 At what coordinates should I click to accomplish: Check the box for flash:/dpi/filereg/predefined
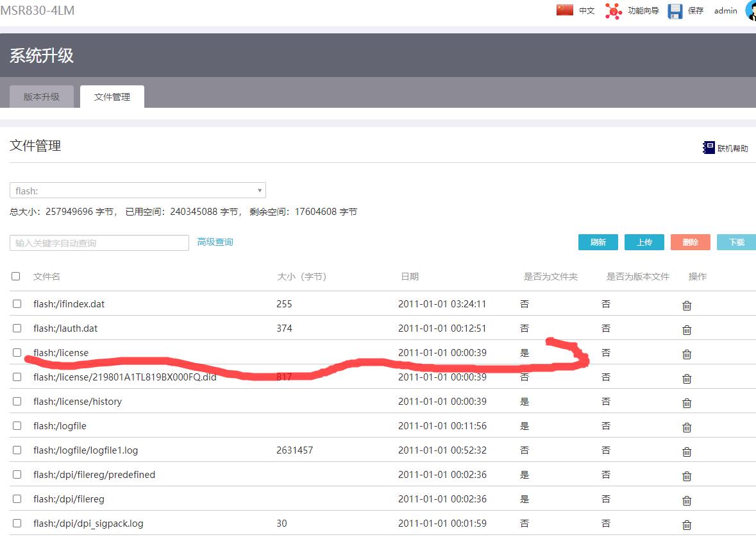(x=17, y=474)
